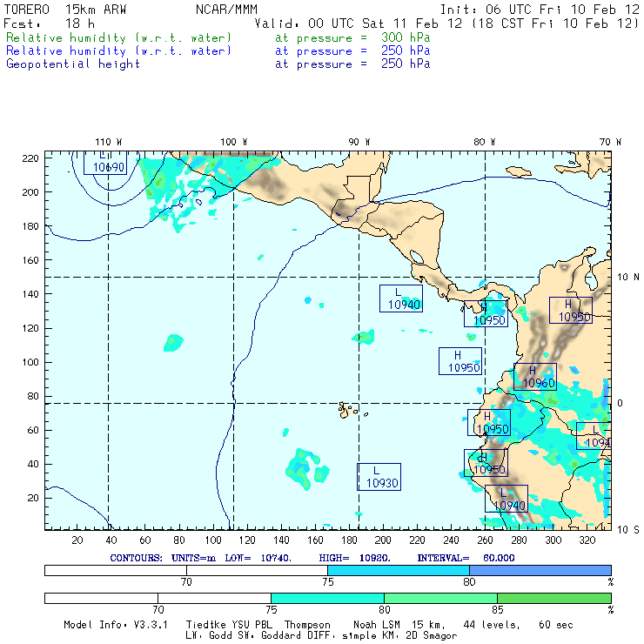Click the '2D Smagor' text in footer
Viewport: 644px width, 644px height.
[432, 636]
